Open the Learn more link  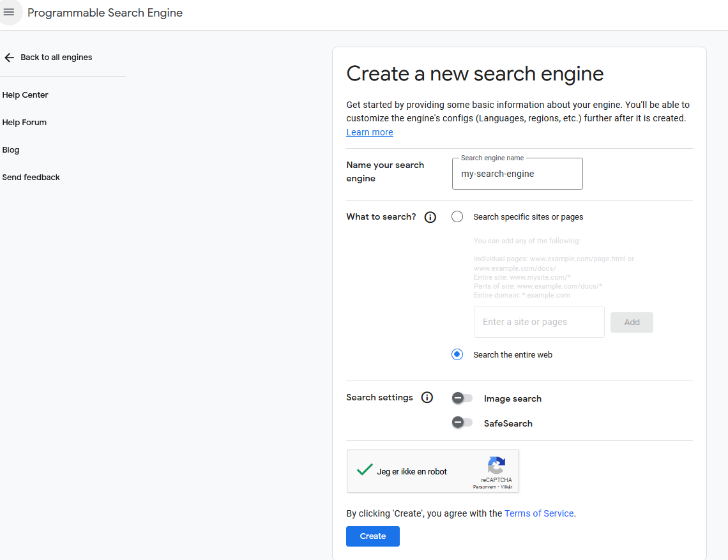coord(370,132)
